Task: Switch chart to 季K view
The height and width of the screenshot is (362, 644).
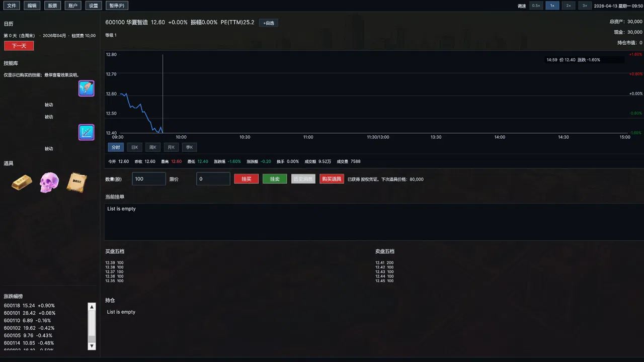Action: click(x=189, y=147)
